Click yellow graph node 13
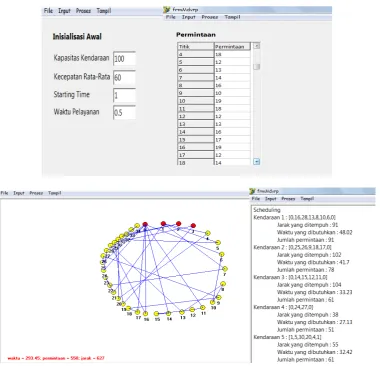380x366 pixels. coord(182,312)
